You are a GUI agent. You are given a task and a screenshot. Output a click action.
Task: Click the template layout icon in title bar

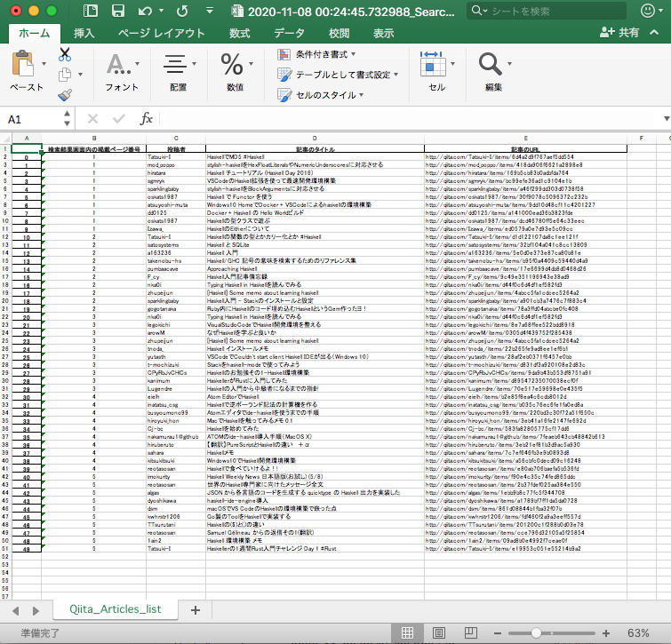pos(91,11)
